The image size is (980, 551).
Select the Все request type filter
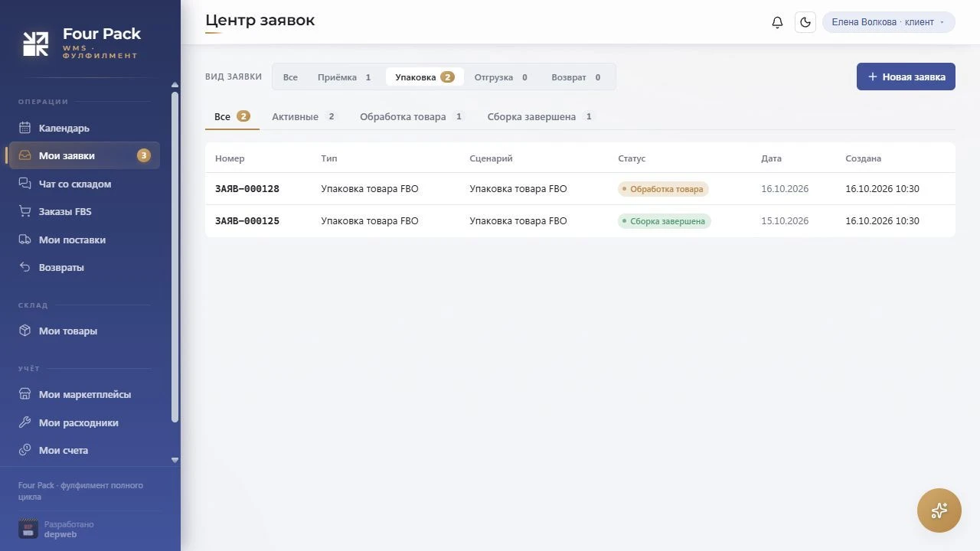[x=290, y=77]
